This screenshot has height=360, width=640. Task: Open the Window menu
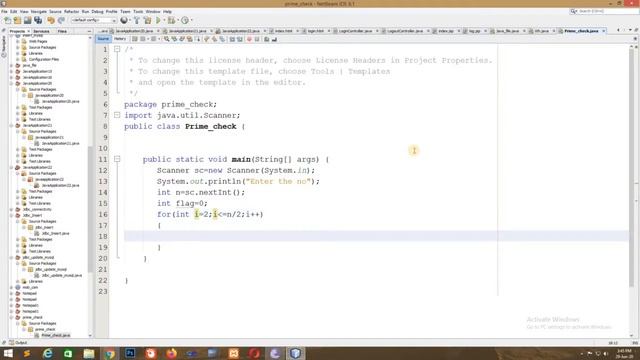click(x=153, y=11)
